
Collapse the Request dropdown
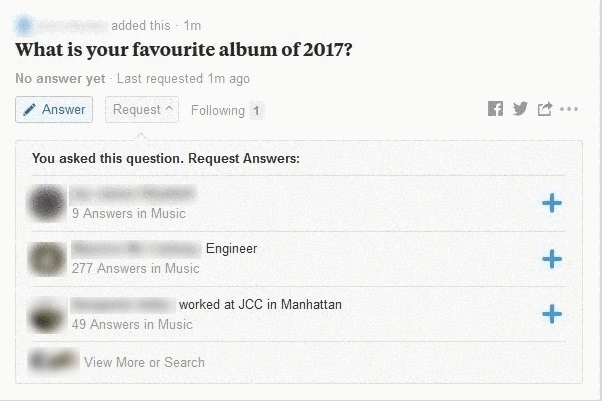click(142, 109)
